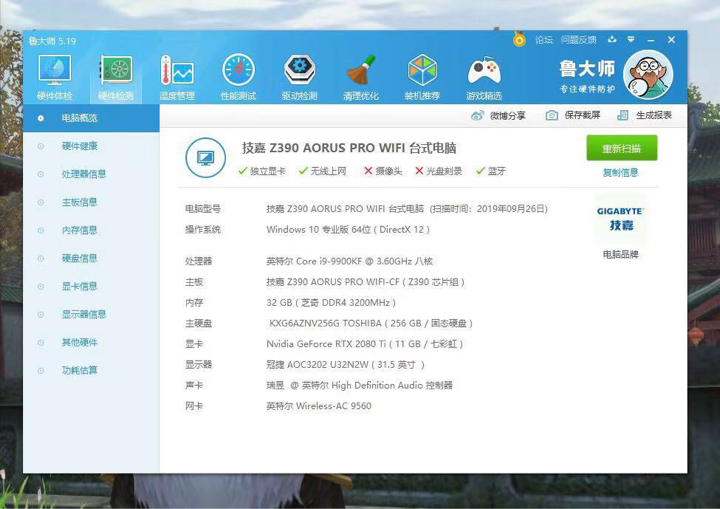Click the Core i9-9900KF processor value
The height and width of the screenshot is (509, 720).
(x=349, y=261)
